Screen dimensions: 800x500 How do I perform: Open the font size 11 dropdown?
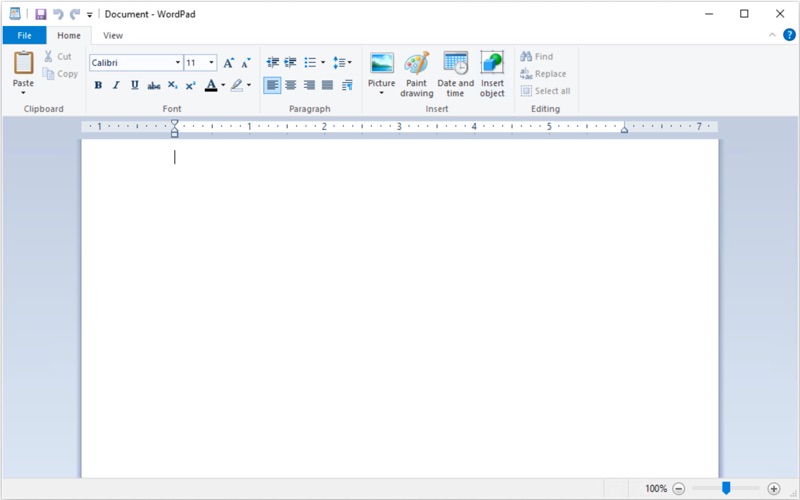pyautogui.click(x=211, y=63)
